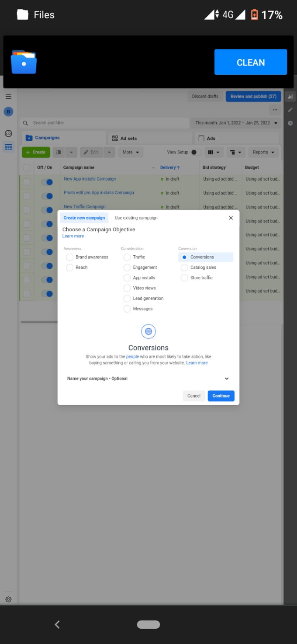Expand the Name your campaign section
Viewport: 297px width, 644px height.
point(148,379)
